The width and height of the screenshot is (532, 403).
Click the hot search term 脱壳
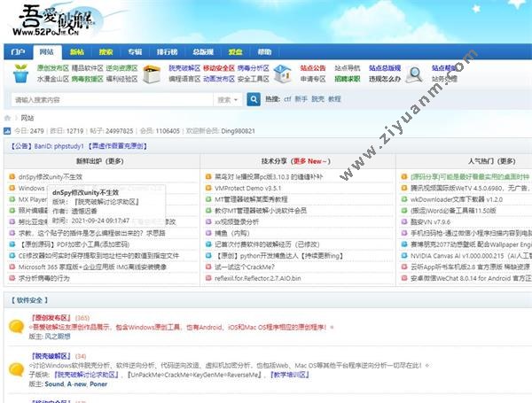coord(317,99)
